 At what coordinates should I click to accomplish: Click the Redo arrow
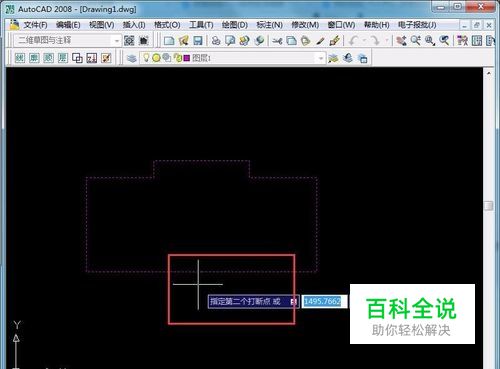[375, 41]
